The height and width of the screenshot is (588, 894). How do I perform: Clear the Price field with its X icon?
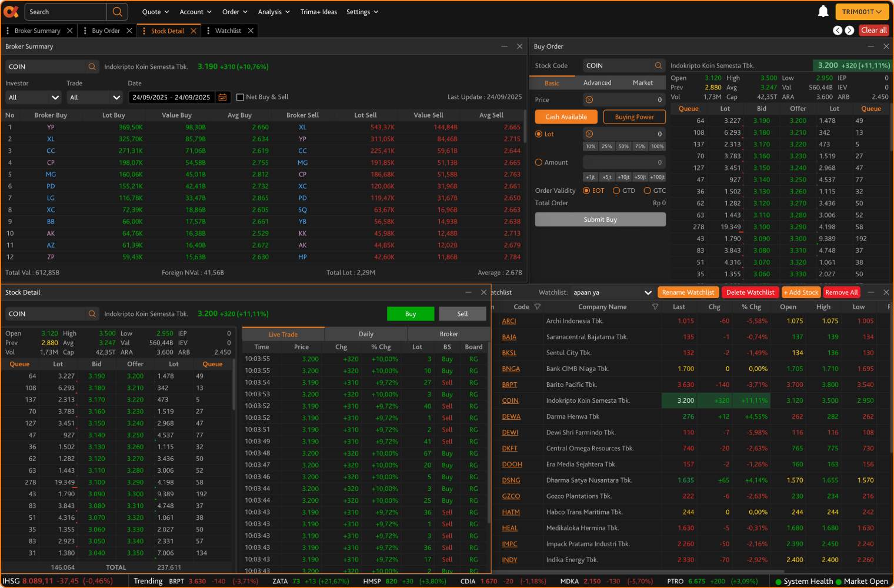589,100
